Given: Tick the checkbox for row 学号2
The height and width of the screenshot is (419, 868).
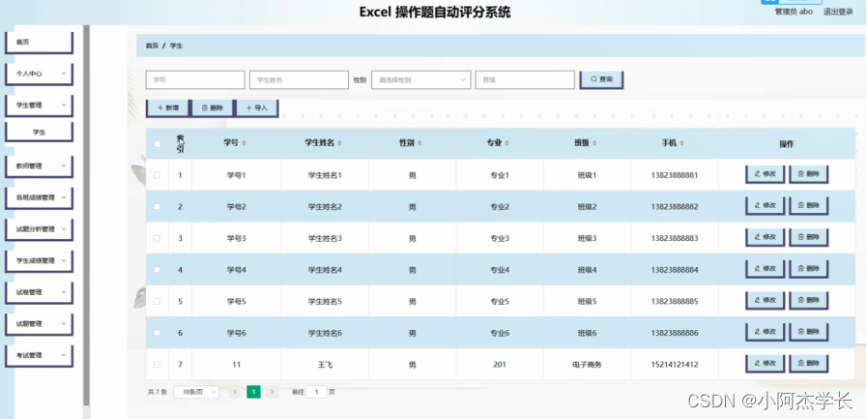Looking at the screenshot, I should pyautogui.click(x=158, y=207).
